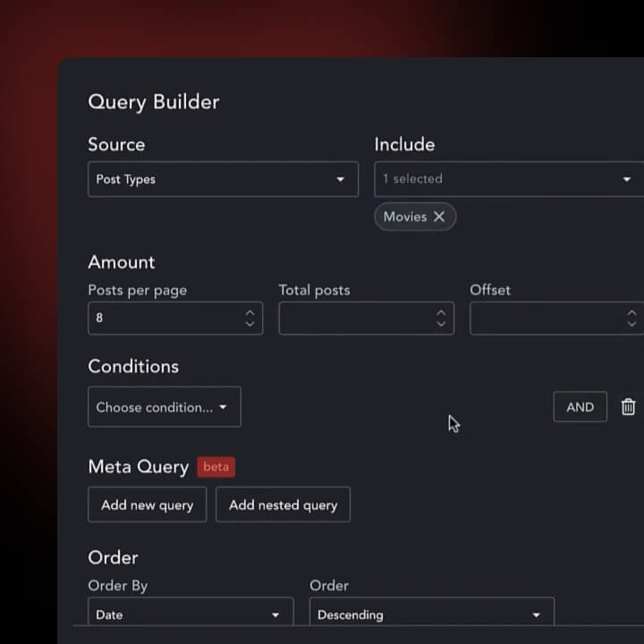Click Add new query button
This screenshot has width=644, height=644.
point(147,504)
